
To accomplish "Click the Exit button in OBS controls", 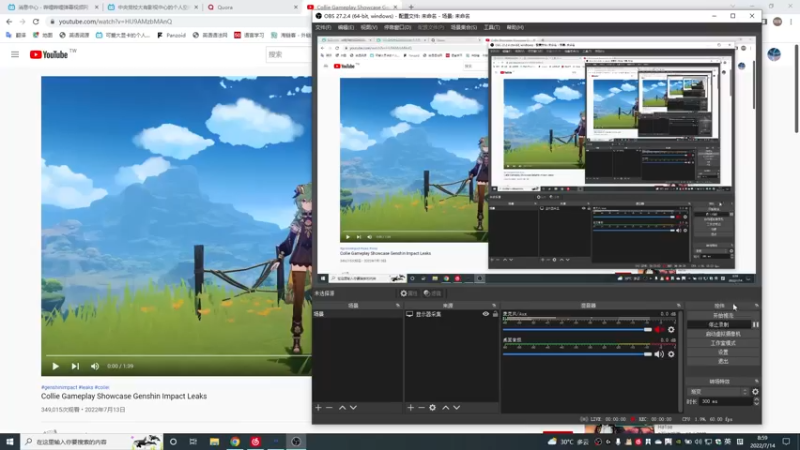I will tap(723, 361).
